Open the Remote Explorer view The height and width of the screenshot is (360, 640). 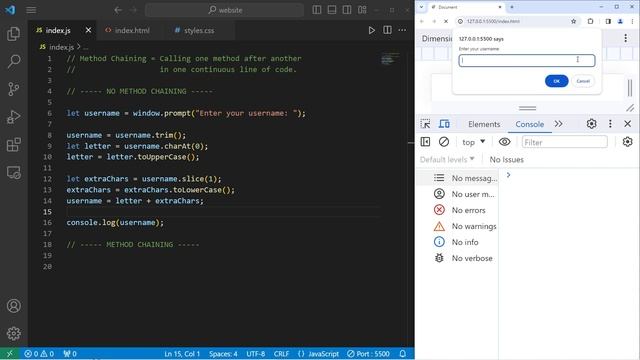tap(13, 172)
